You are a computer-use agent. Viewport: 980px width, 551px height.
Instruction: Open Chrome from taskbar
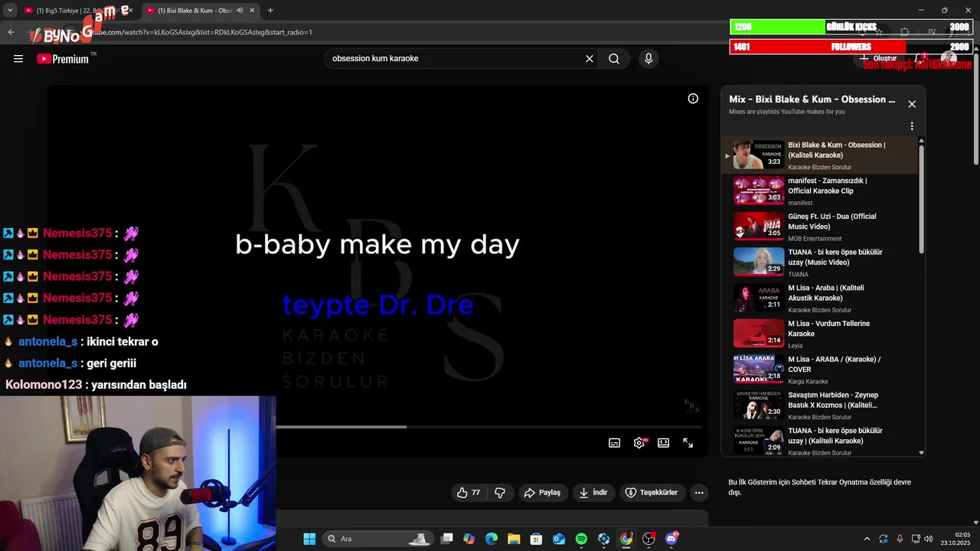click(626, 539)
